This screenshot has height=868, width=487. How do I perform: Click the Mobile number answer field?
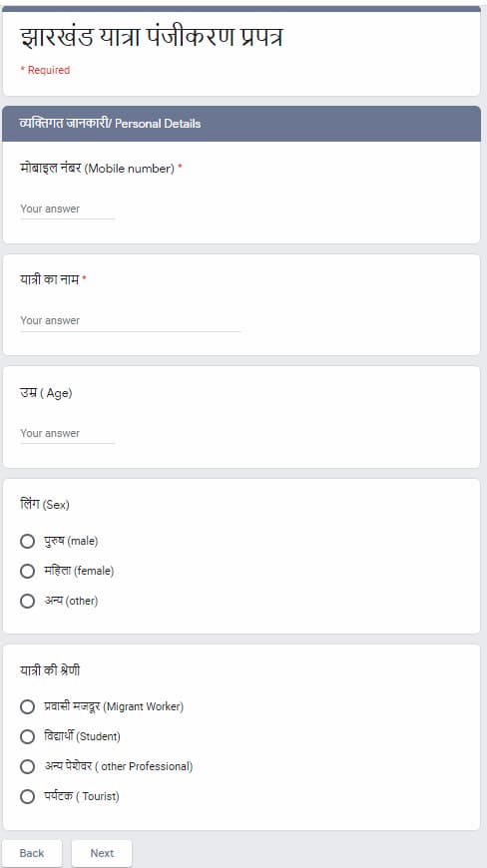click(68, 210)
